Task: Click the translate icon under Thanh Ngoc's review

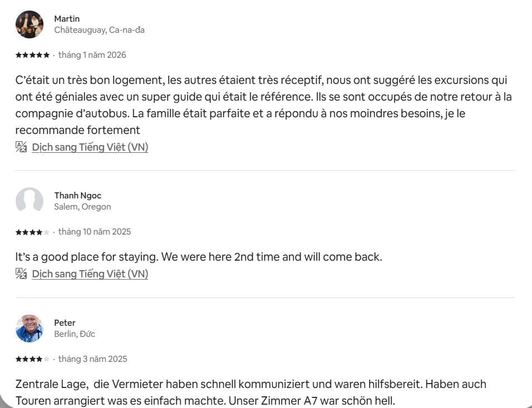Action: tap(21, 273)
